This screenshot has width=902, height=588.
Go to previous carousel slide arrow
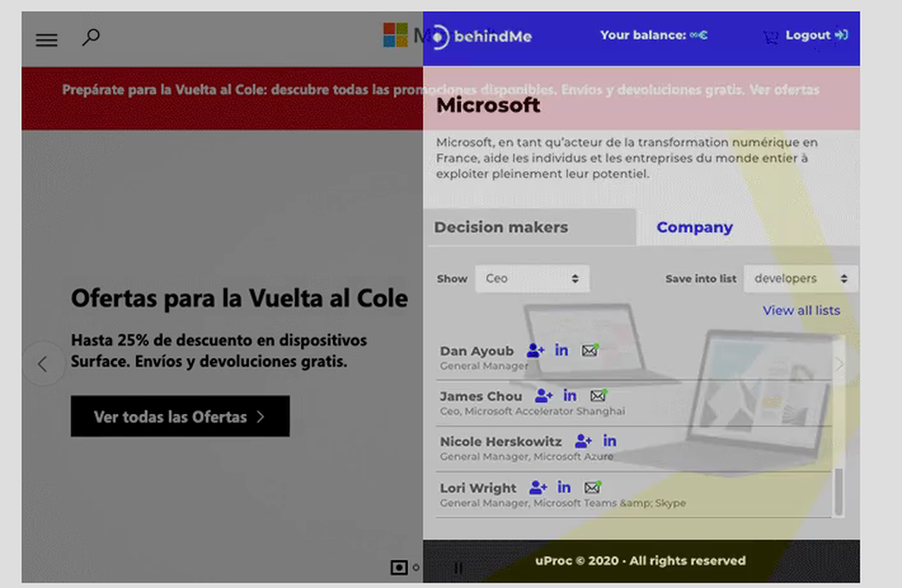pos(43,363)
